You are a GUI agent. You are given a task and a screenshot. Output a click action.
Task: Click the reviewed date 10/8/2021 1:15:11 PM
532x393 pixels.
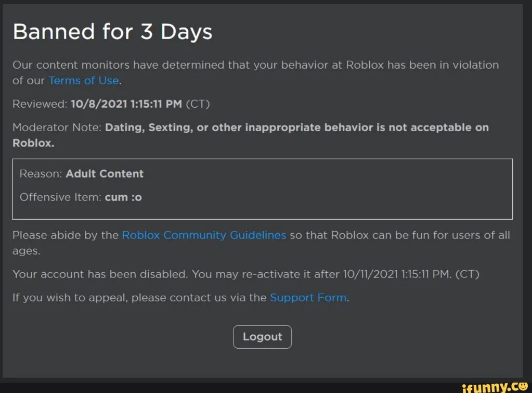pos(126,104)
